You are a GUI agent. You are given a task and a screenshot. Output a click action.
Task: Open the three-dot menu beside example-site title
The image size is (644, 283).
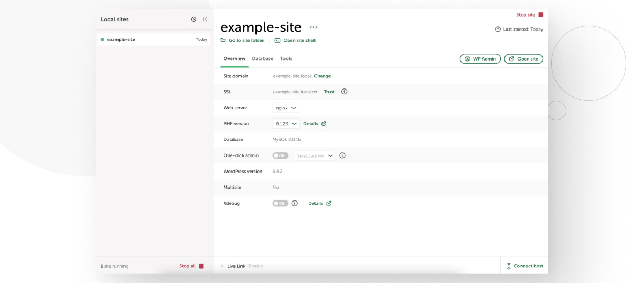point(313,27)
